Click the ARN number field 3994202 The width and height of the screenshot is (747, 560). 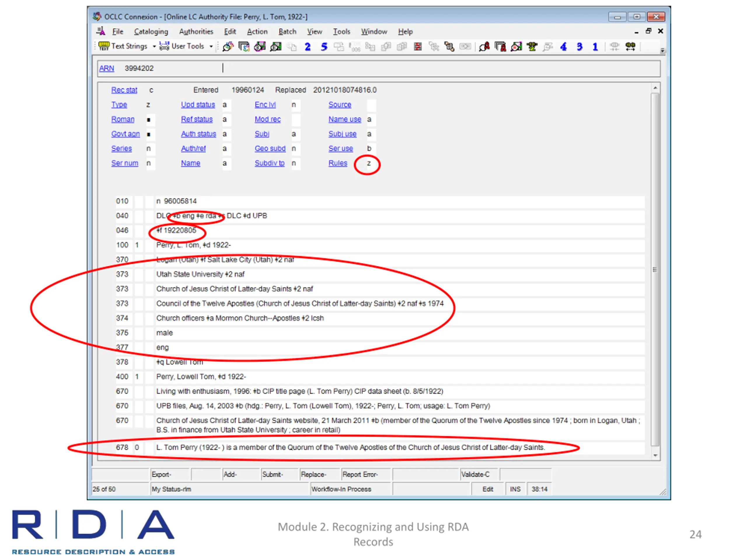(x=139, y=68)
